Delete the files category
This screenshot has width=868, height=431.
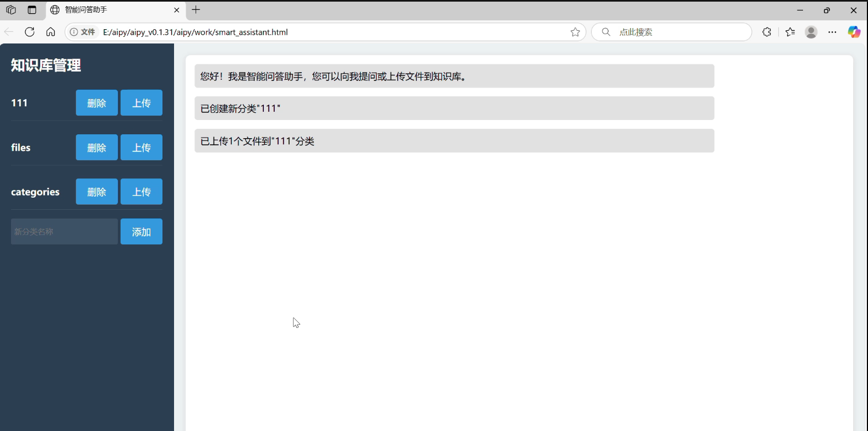click(96, 148)
